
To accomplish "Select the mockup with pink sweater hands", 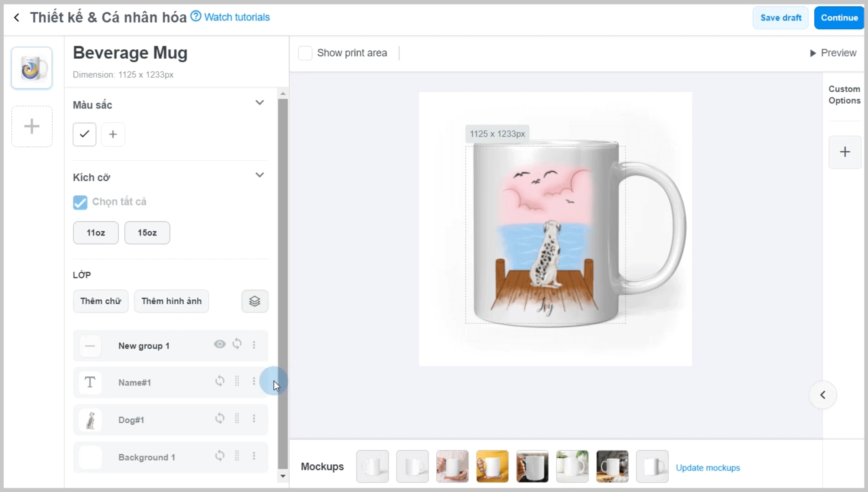I will click(x=452, y=466).
